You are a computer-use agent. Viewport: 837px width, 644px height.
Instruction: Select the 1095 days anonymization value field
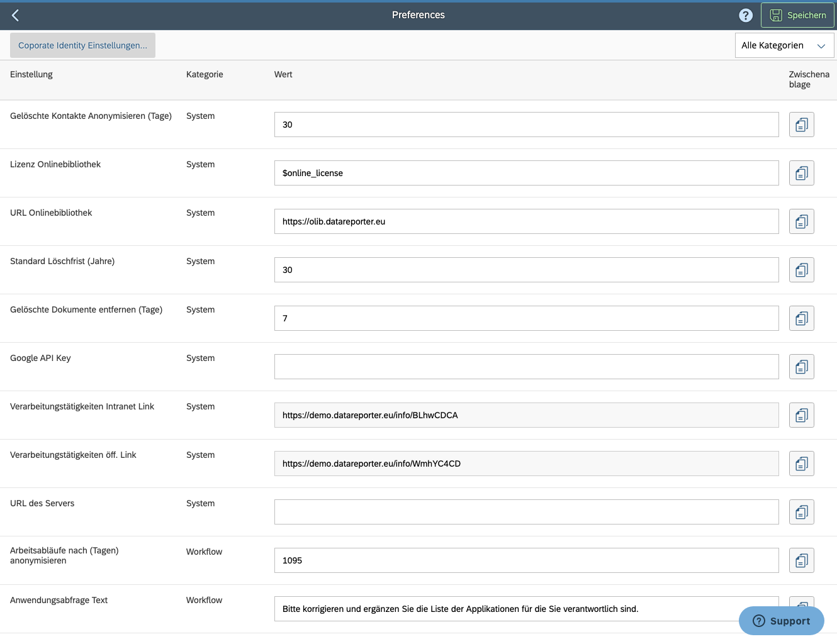tap(526, 560)
